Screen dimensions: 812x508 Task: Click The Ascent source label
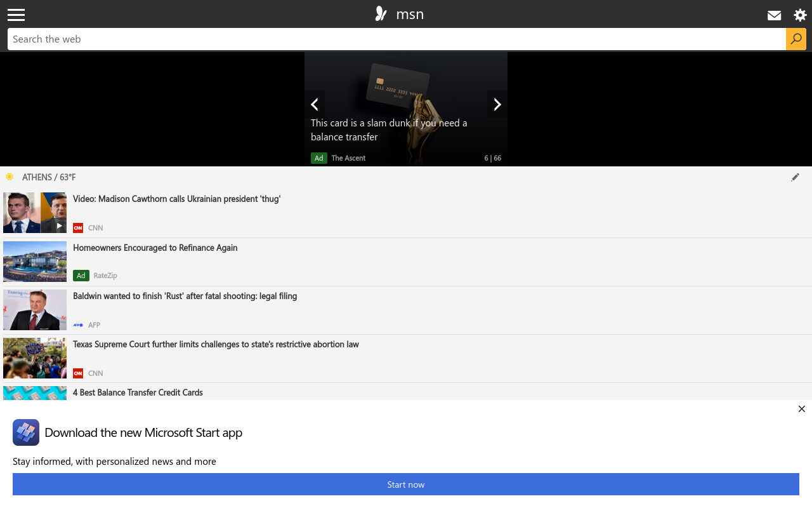(x=348, y=158)
